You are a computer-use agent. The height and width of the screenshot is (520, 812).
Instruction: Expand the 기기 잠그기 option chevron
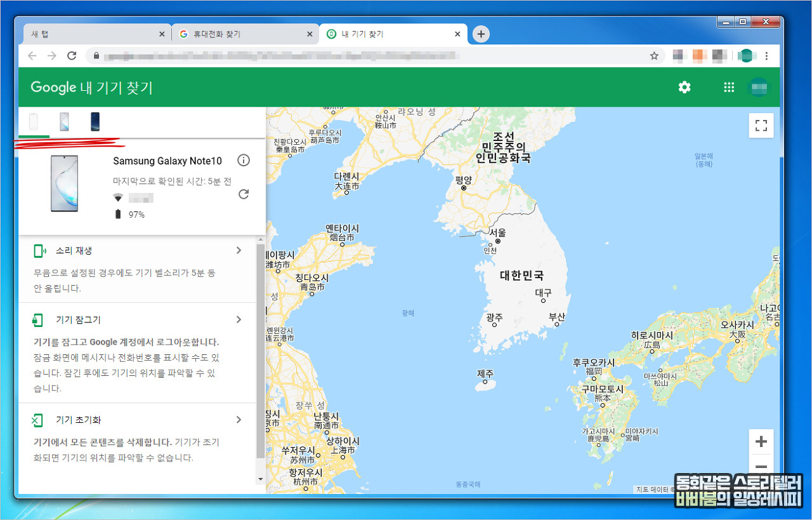239,319
